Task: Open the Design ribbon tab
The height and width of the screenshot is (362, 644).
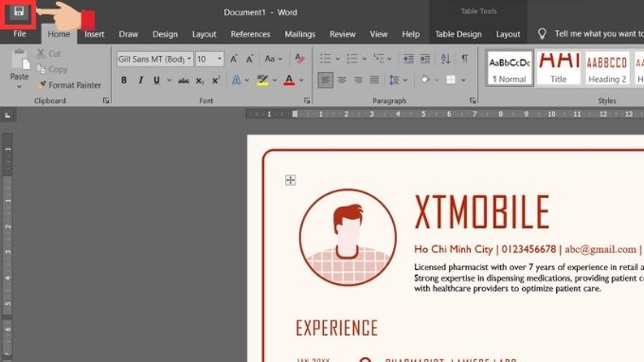Action: pyautogui.click(x=165, y=34)
